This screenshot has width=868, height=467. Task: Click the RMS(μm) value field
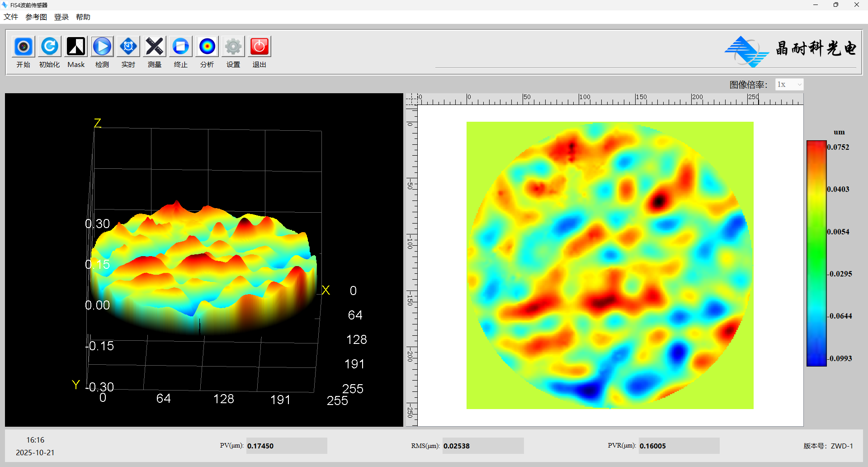(x=482, y=446)
